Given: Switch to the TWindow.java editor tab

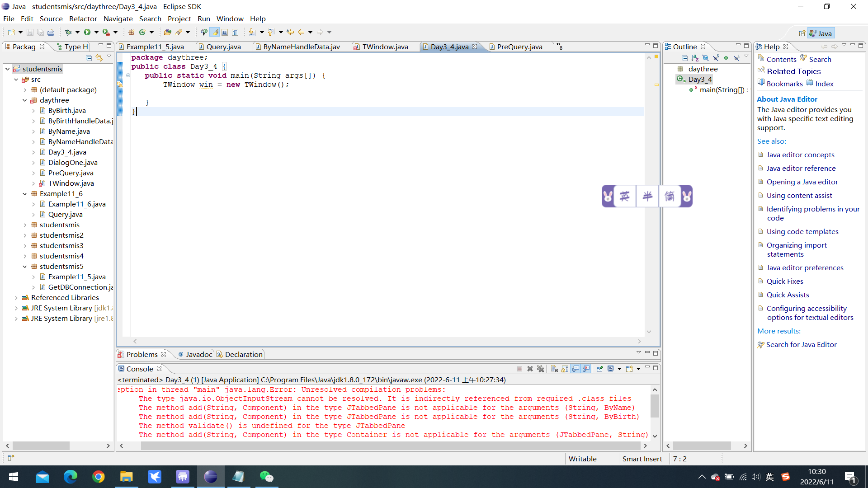Looking at the screenshot, I should pyautogui.click(x=385, y=47).
